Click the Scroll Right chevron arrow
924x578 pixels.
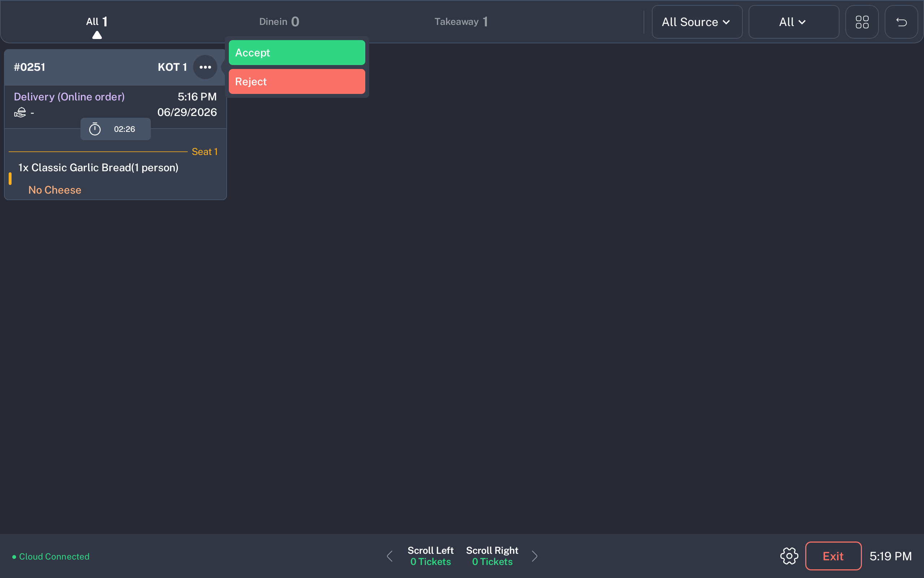pyautogui.click(x=535, y=556)
